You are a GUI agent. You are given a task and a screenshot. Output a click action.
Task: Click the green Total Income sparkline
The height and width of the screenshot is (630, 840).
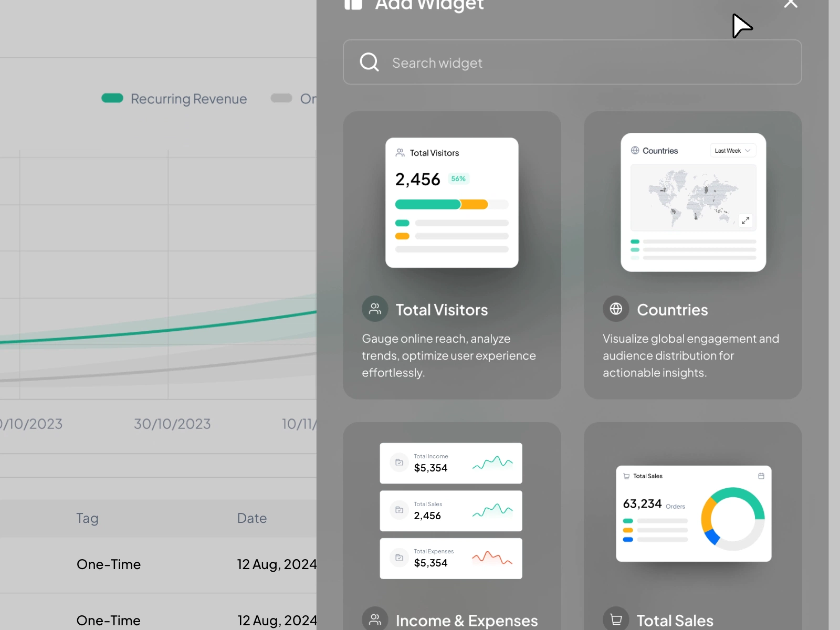(x=492, y=463)
